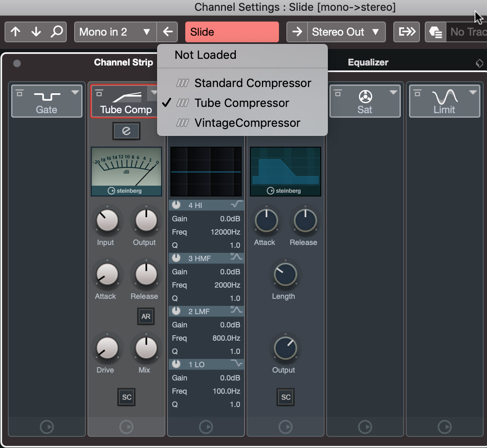Enable the 1 LO band power button
Image resolution: width=487 pixels, height=448 pixels.
pos(177,364)
